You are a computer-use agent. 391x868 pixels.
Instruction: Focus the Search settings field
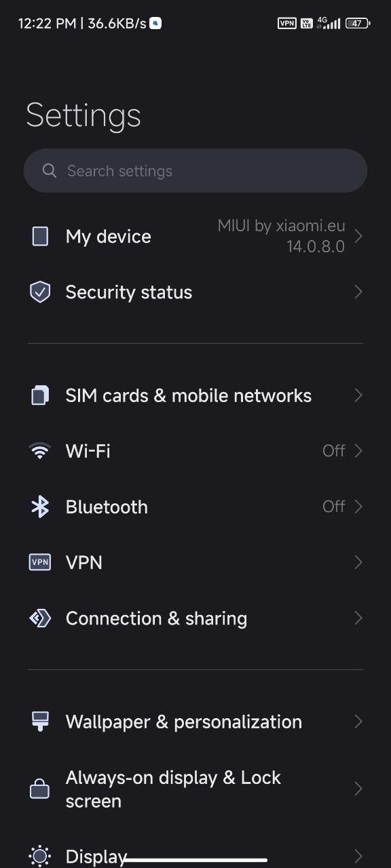point(195,171)
